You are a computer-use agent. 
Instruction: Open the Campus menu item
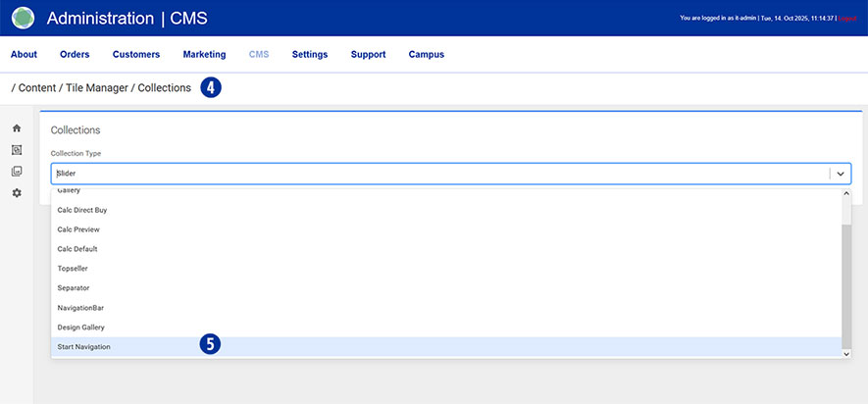426,55
